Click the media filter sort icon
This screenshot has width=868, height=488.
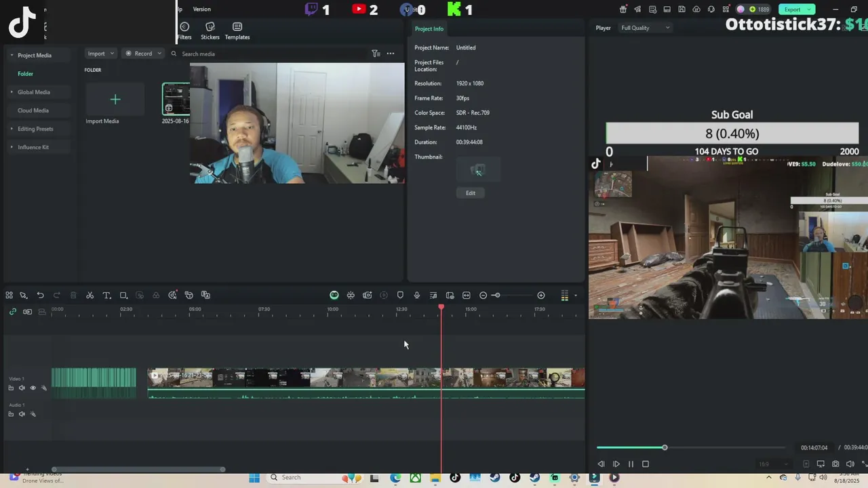[376, 54]
